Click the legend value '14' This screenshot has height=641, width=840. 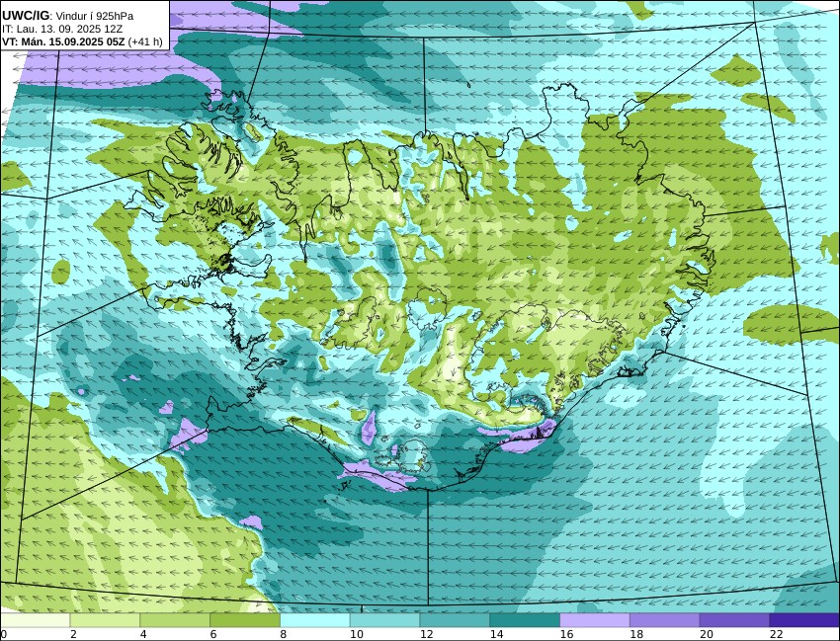(497, 634)
